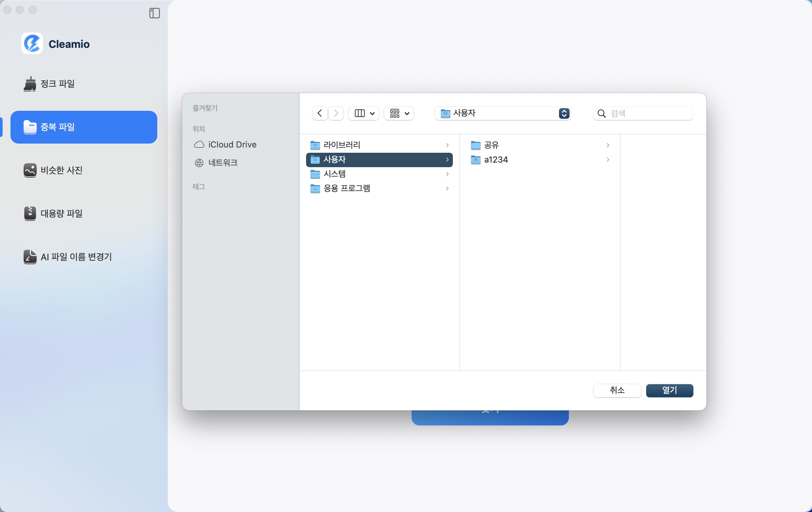Expand the 응용 프로그램 folder chevron
This screenshot has height=512, width=812.
(x=447, y=188)
